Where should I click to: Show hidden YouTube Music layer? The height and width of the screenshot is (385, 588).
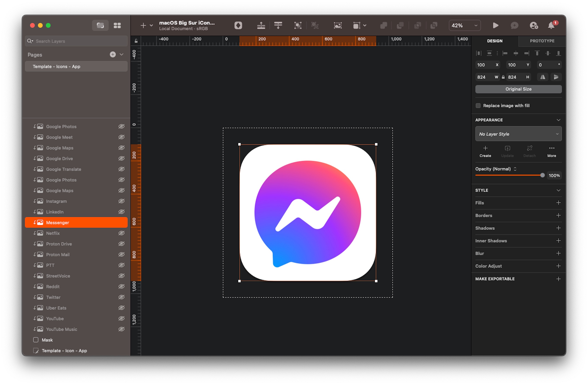tap(121, 329)
